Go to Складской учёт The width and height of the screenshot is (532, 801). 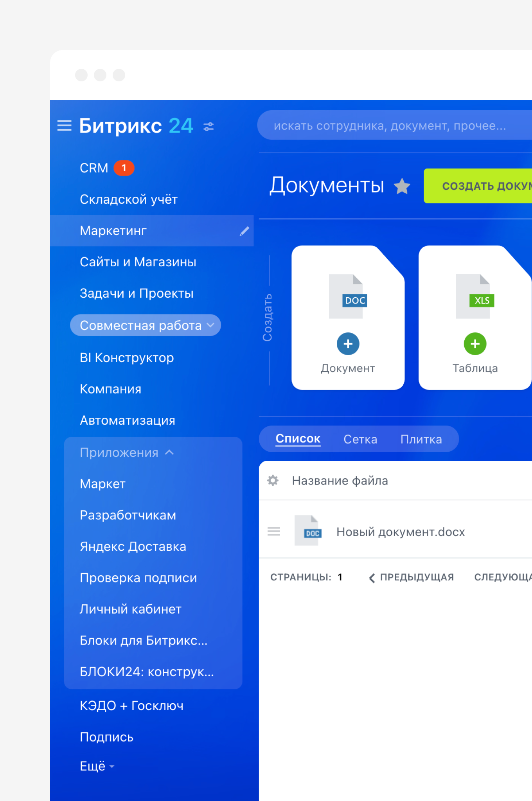129,199
